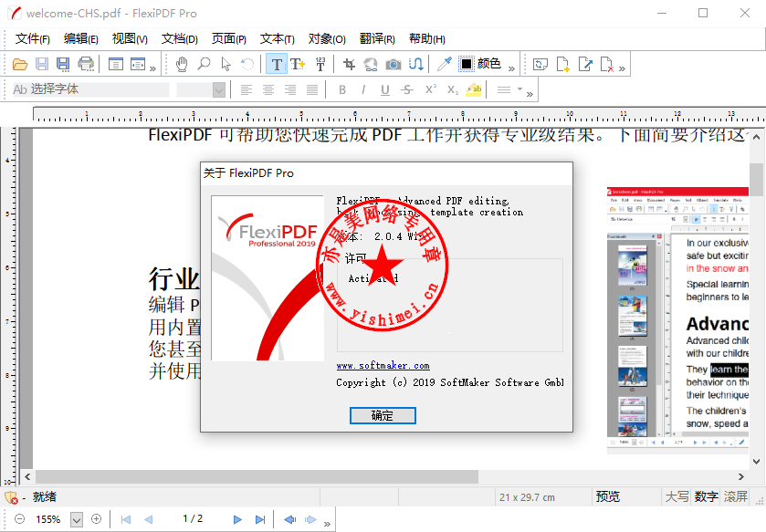This screenshot has width=766, height=532.
Task: Select the Hand tool
Action: 182,64
